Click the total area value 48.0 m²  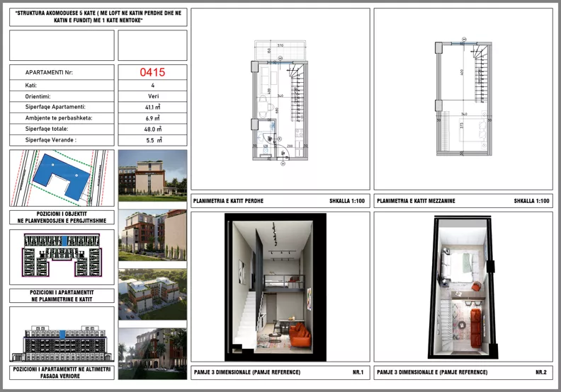click(153, 129)
